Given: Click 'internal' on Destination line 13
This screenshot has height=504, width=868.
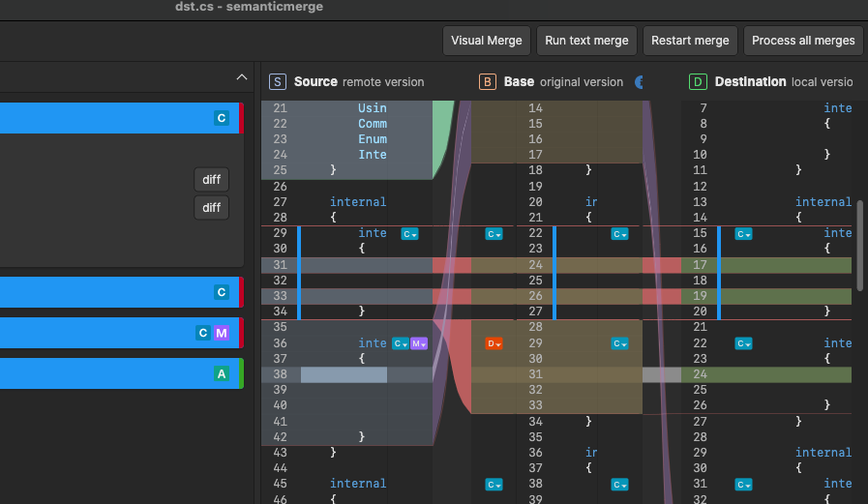Looking at the screenshot, I should coord(823,202).
